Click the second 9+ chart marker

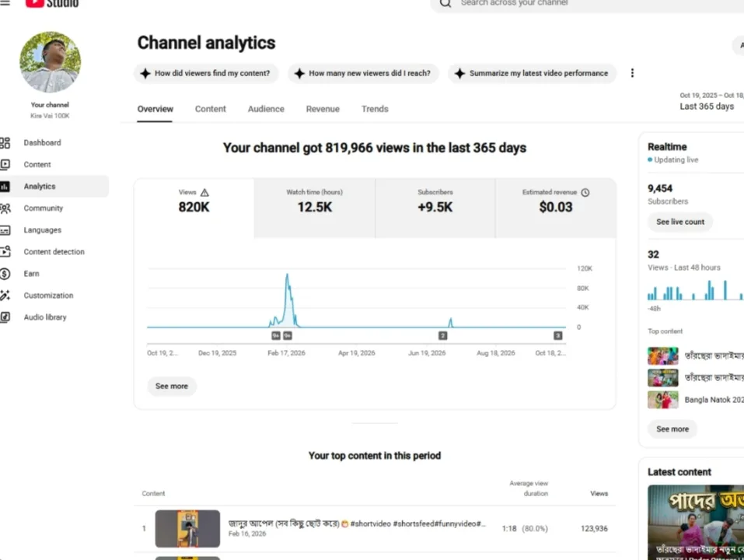coord(288,336)
